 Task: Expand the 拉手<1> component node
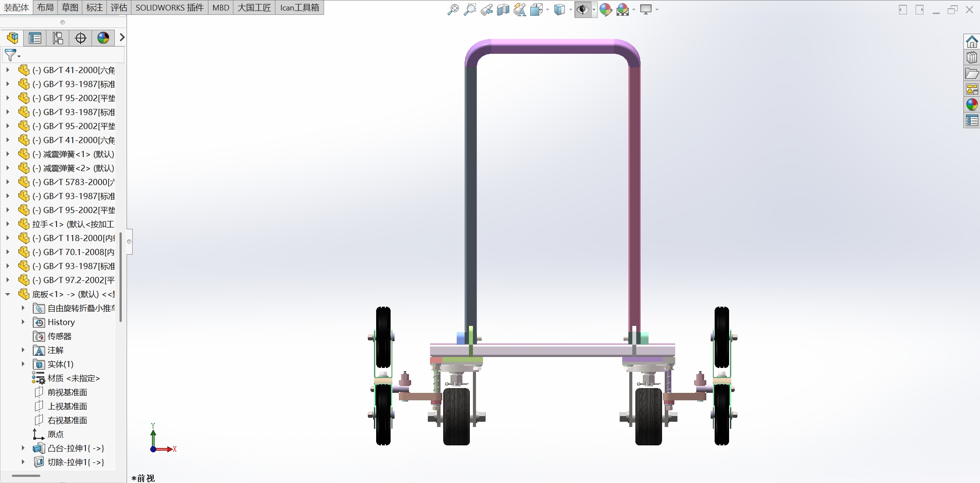[x=7, y=224]
